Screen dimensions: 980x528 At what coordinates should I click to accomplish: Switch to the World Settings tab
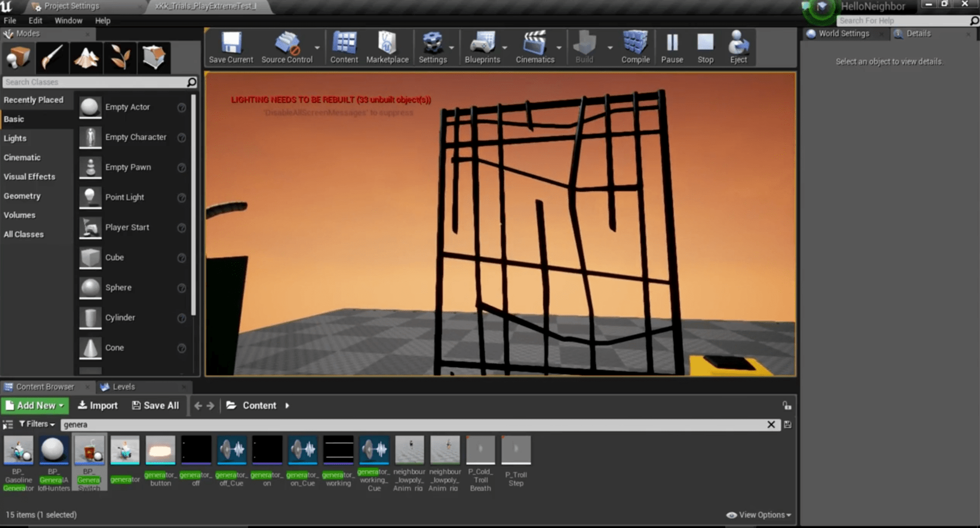[843, 33]
